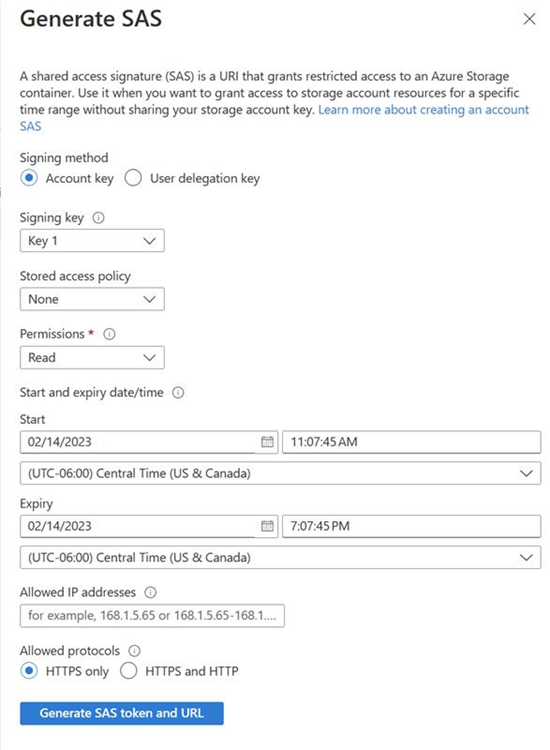
Task: Open the Start time zone dropdown
Action: click(280, 474)
